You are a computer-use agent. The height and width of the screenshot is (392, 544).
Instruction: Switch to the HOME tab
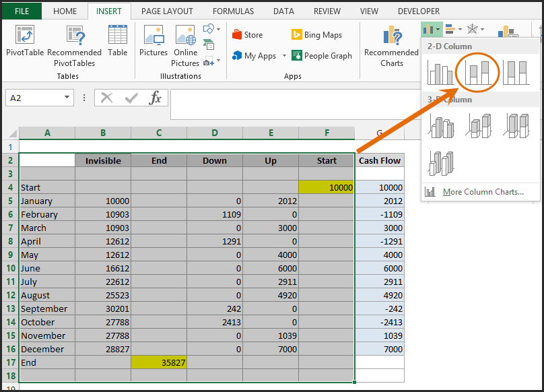(65, 11)
